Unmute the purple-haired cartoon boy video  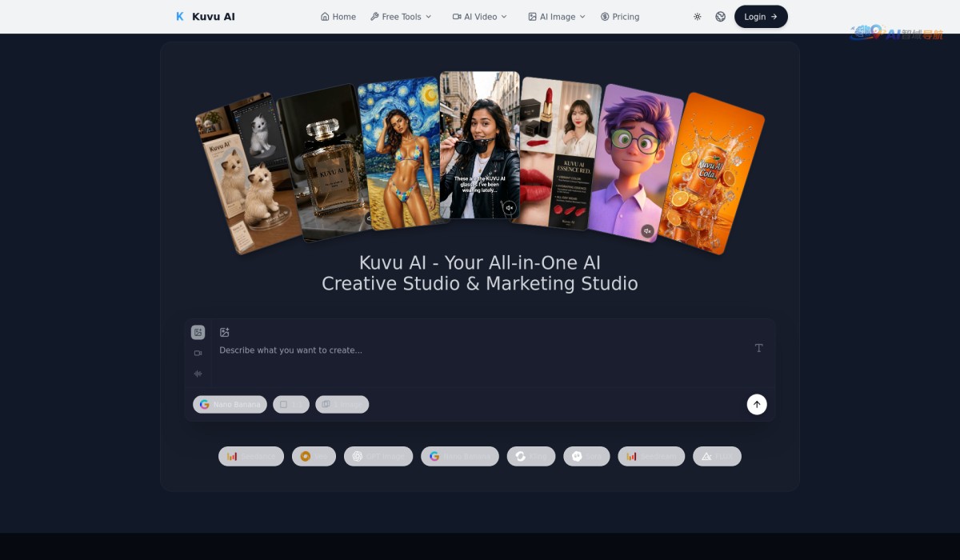[647, 231]
